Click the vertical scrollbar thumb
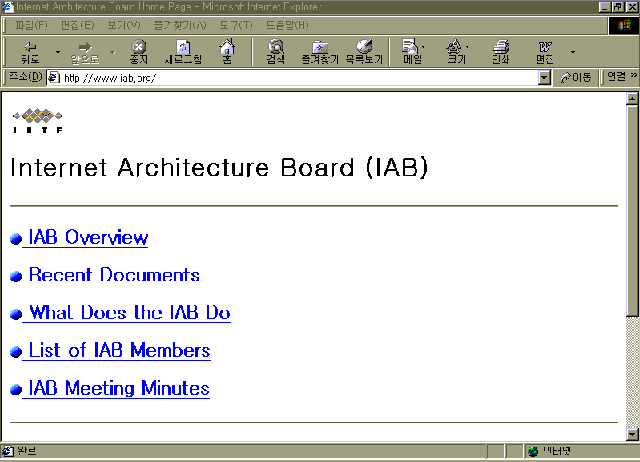 [632, 210]
